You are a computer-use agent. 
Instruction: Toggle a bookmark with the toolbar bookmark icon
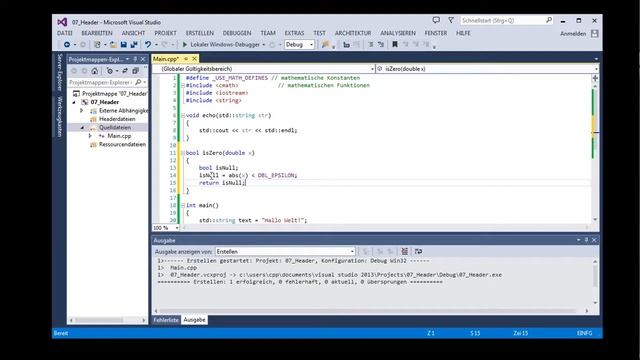395,44
